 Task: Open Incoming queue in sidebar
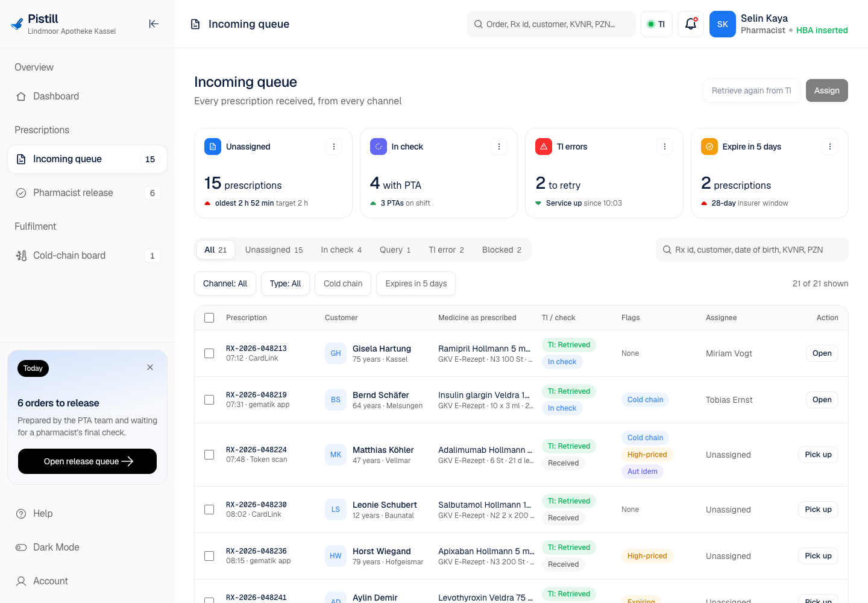(87, 159)
